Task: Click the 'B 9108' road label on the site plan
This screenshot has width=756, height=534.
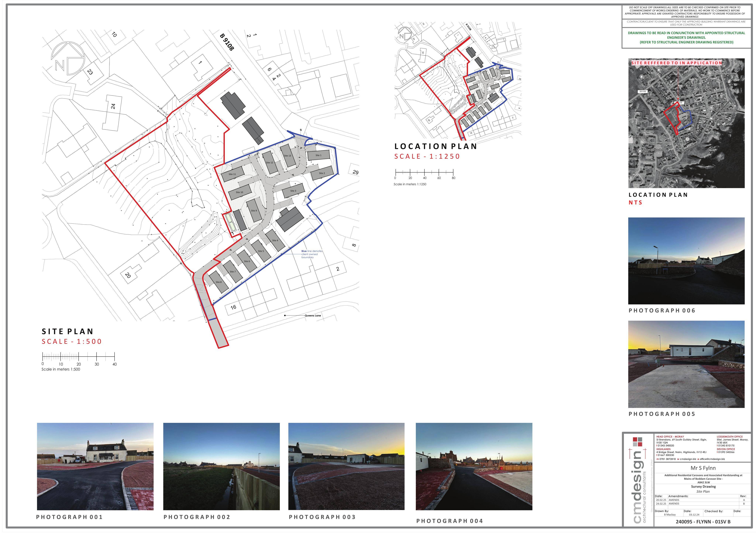Action: 227,42
